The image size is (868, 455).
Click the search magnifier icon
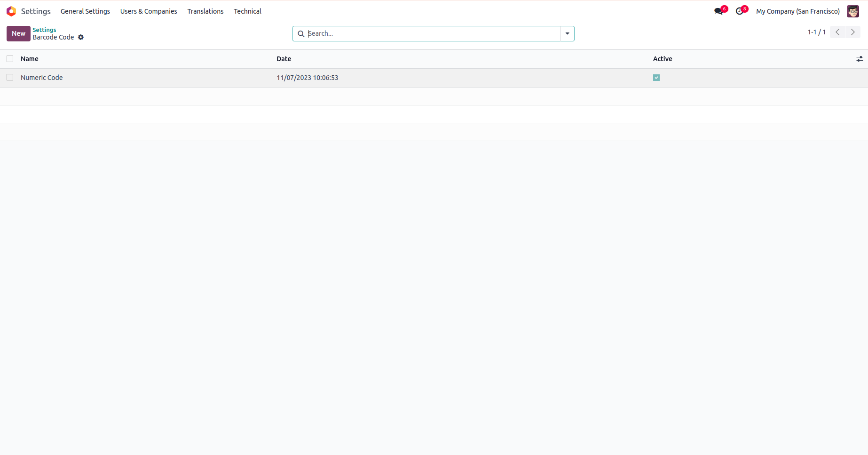301,34
